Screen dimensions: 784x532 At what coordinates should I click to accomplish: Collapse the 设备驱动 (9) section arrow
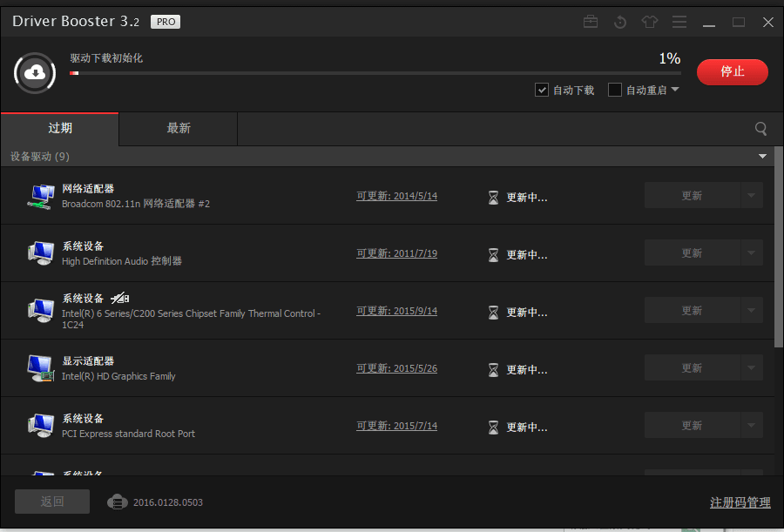(762, 157)
